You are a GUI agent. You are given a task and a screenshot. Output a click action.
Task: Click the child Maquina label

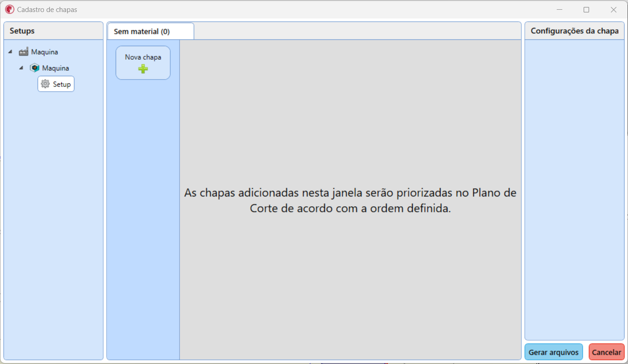point(56,68)
